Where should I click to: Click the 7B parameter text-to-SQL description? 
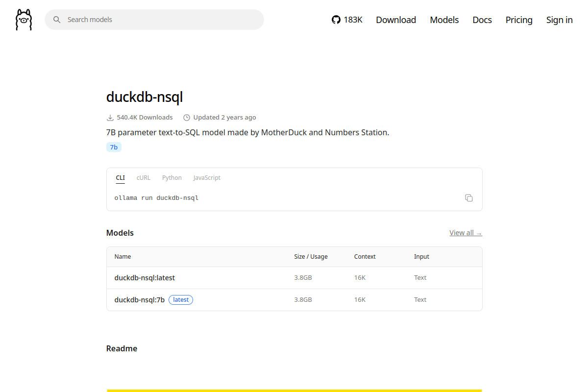(247, 132)
